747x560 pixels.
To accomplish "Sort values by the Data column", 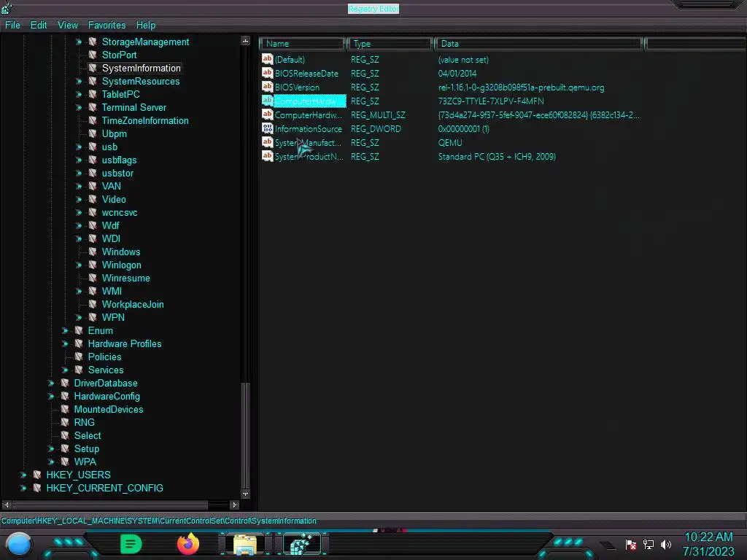I will (x=538, y=44).
